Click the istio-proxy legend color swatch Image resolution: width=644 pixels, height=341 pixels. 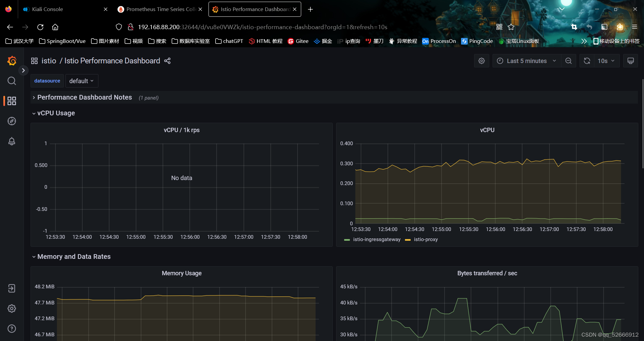point(408,240)
